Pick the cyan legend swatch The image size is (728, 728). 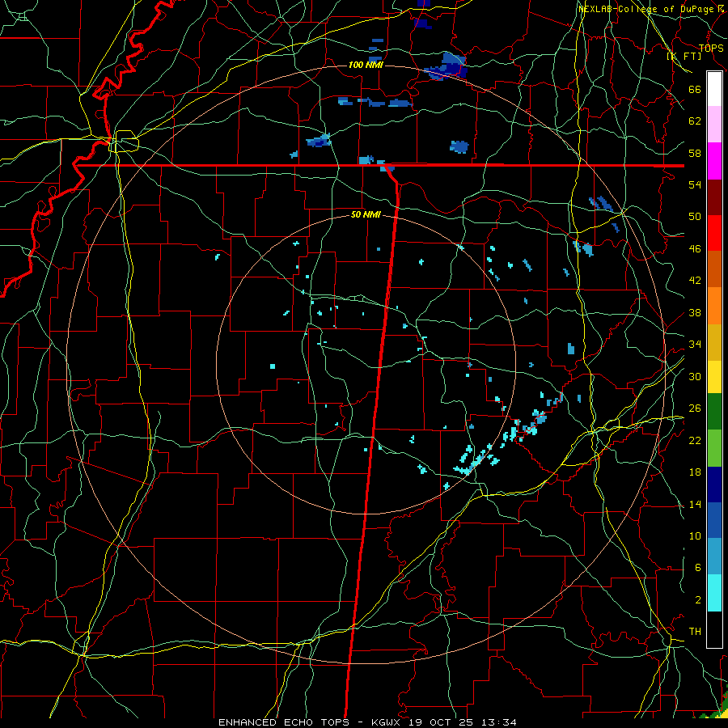[714, 593]
